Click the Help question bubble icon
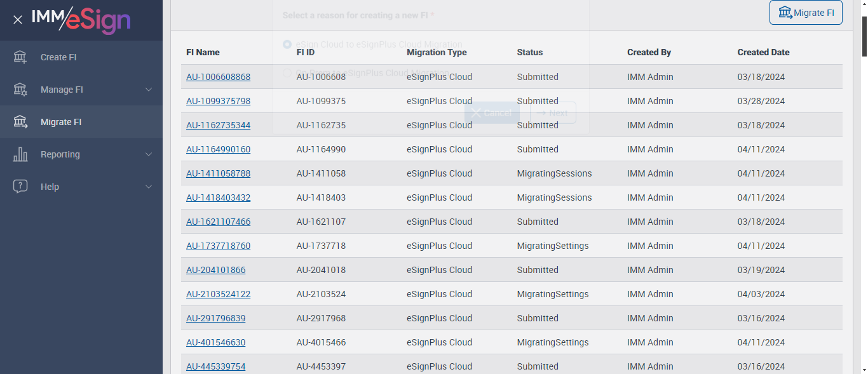The width and height of the screenshot is (868, 374). 20,187
